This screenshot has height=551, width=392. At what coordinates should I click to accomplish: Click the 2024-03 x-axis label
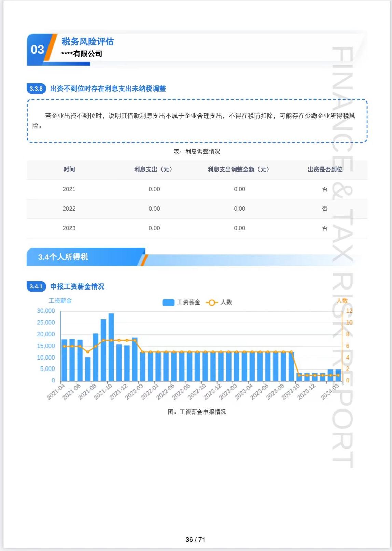330,392
